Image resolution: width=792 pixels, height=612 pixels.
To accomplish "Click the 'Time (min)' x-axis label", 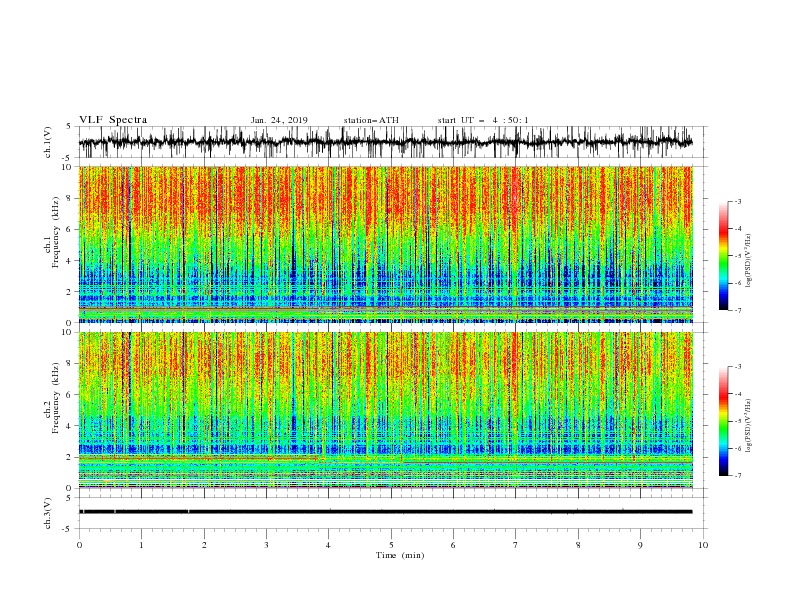I will [x=400, y=555].
